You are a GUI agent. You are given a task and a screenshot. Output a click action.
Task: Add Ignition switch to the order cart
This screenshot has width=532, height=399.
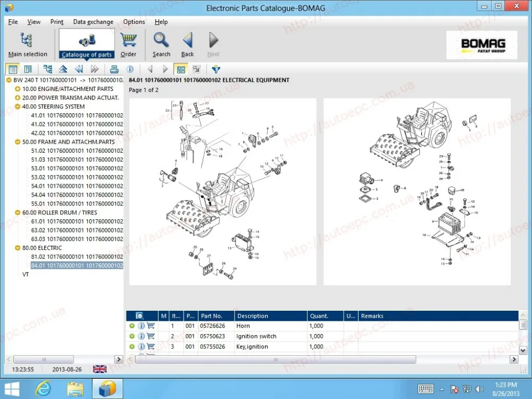(151, 336)
